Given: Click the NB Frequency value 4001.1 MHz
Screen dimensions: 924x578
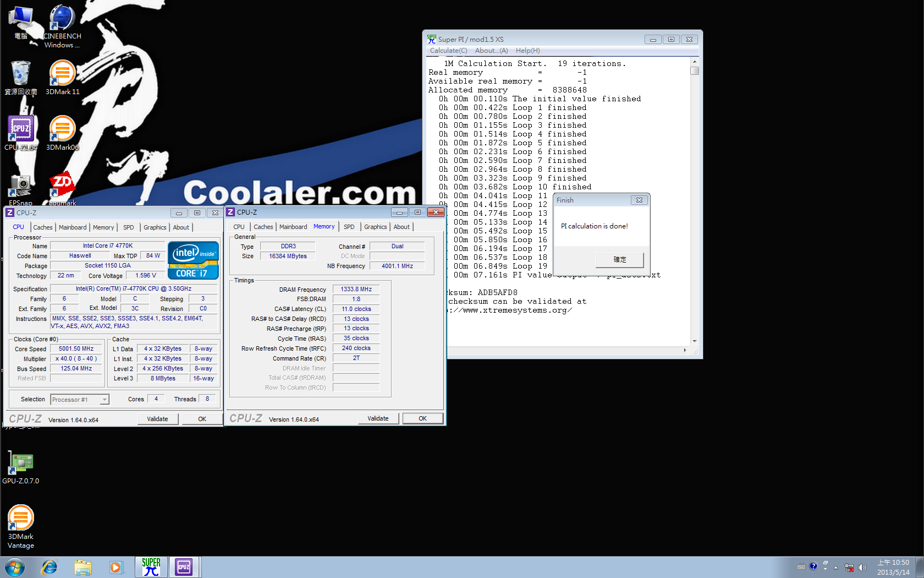Looking at the screenshot, I should tap(397, 266).
